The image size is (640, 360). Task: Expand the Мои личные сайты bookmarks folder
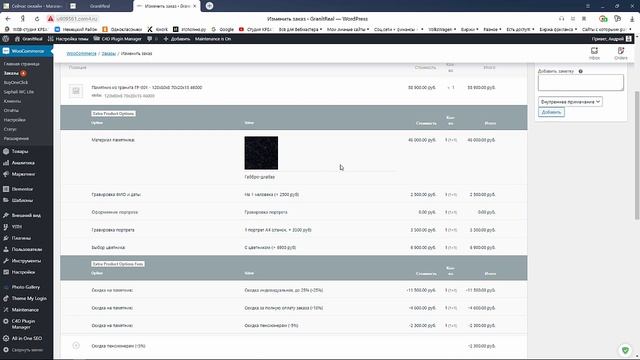[348, 29]
